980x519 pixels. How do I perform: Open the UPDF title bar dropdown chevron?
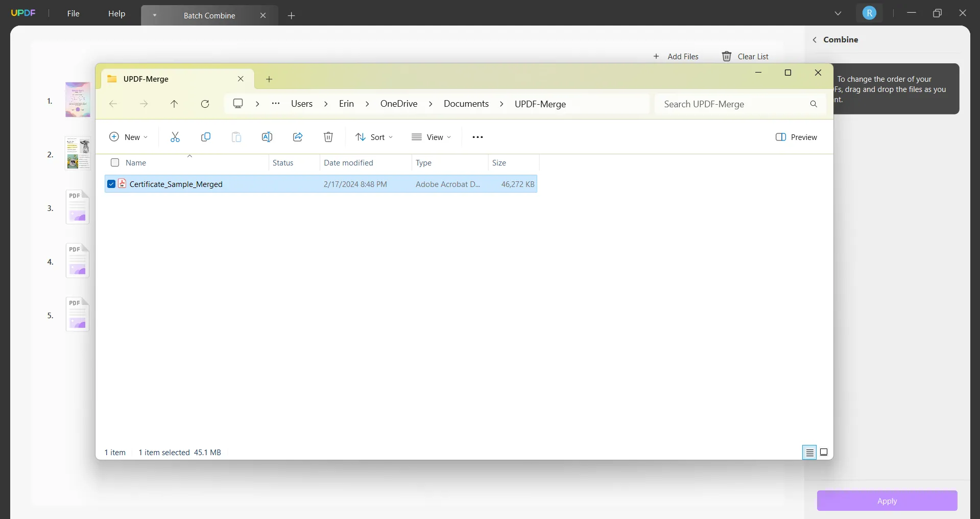click(838, 13)
